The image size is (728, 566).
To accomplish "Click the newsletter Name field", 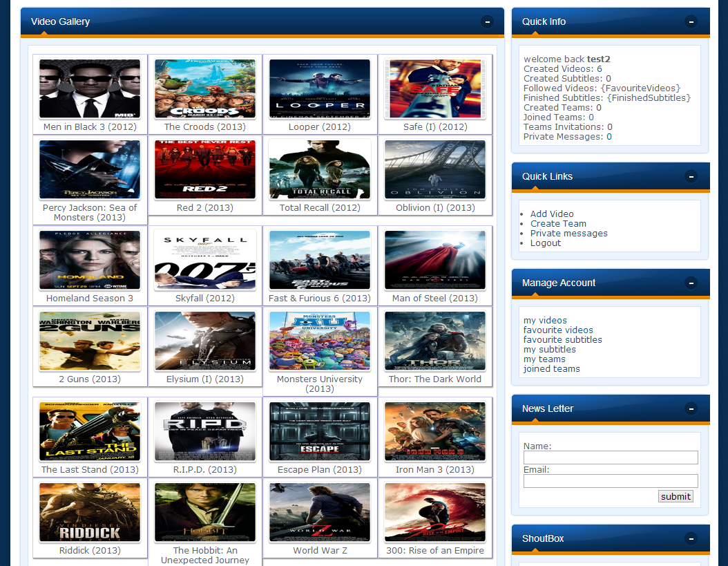I will pyautogui.click(x=610, y=457).
